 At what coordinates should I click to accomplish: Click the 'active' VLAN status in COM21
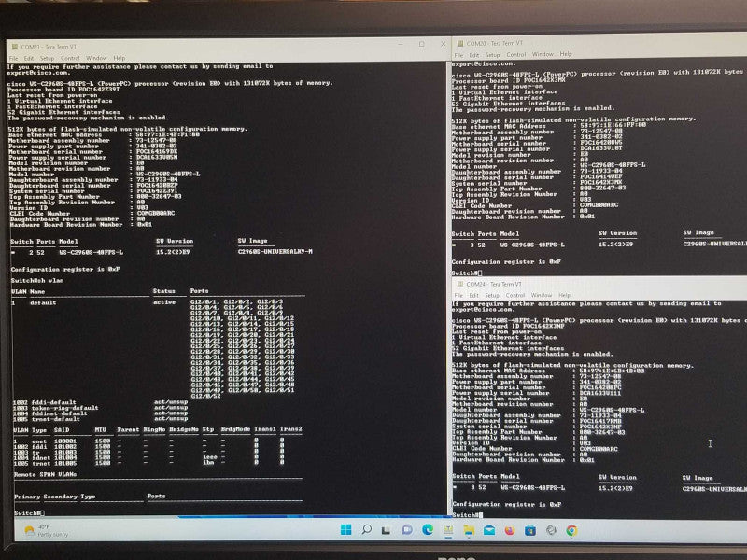click(164, 302)
